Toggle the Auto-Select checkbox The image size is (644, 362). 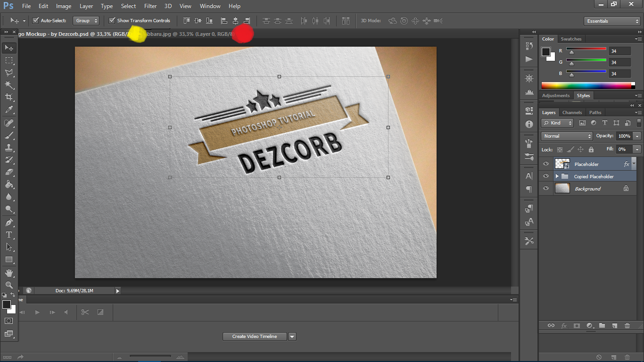[35, 21]
